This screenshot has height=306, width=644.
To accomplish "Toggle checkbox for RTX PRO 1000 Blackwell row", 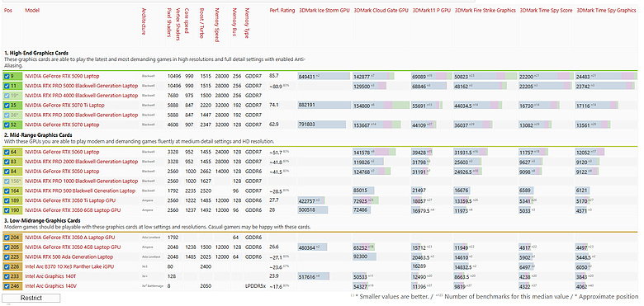I will (x=7, y=181).
